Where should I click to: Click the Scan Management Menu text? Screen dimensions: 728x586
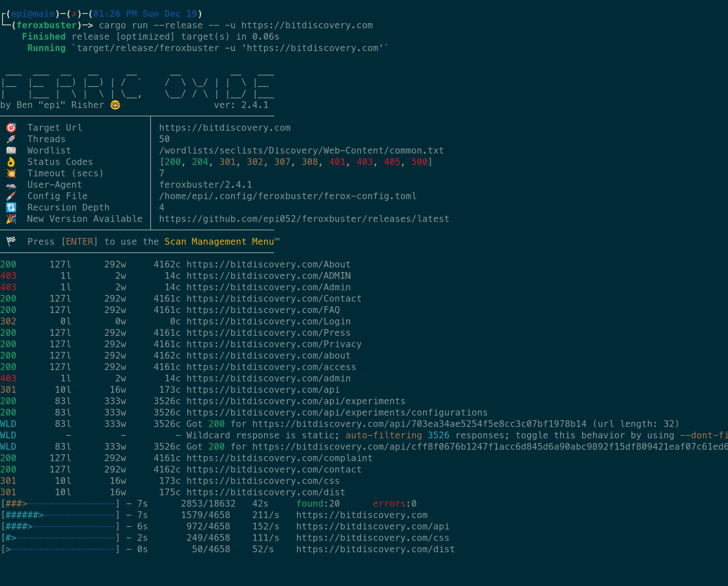click(219, 242)
